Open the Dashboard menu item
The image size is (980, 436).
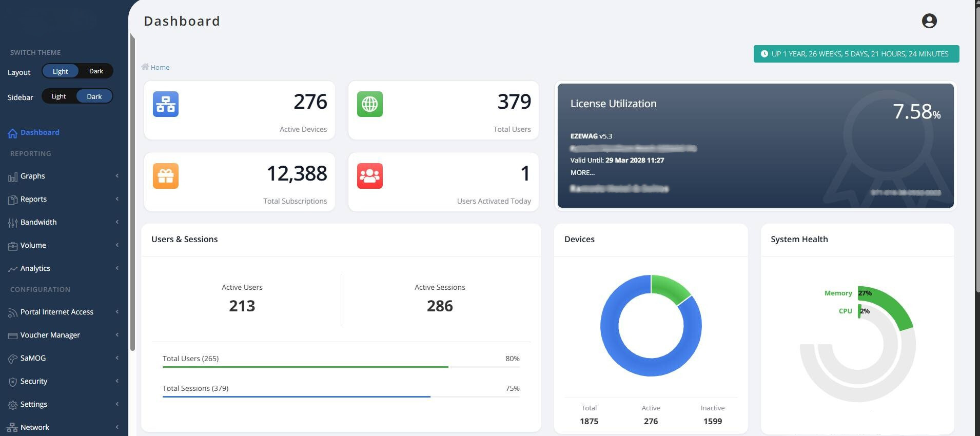pos(40,132)
